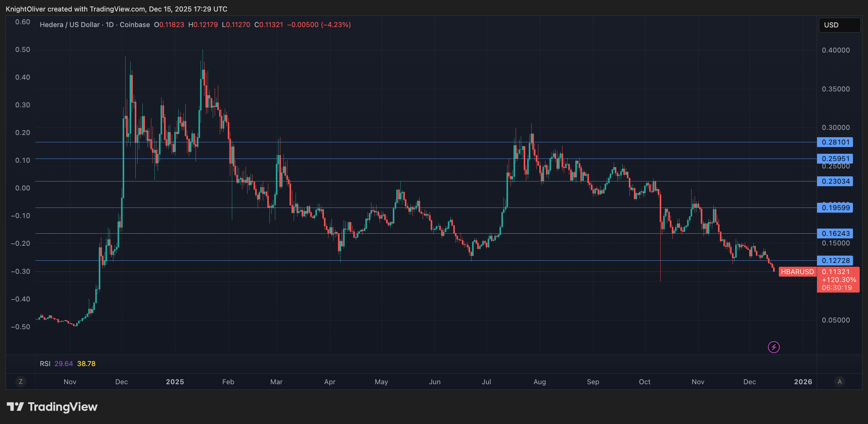The width and height of the screenshot is (868, 424).
Task: Click the 0.23034 horizontal line label
Action: pyautogui.click(x=835, y=181)
